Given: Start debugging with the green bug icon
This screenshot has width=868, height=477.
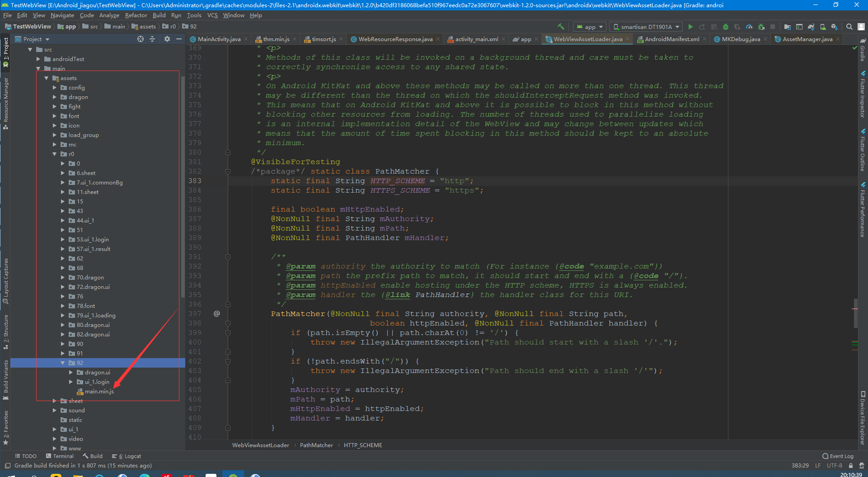Looking at the screenshot, I should click(x=726, y=27).
